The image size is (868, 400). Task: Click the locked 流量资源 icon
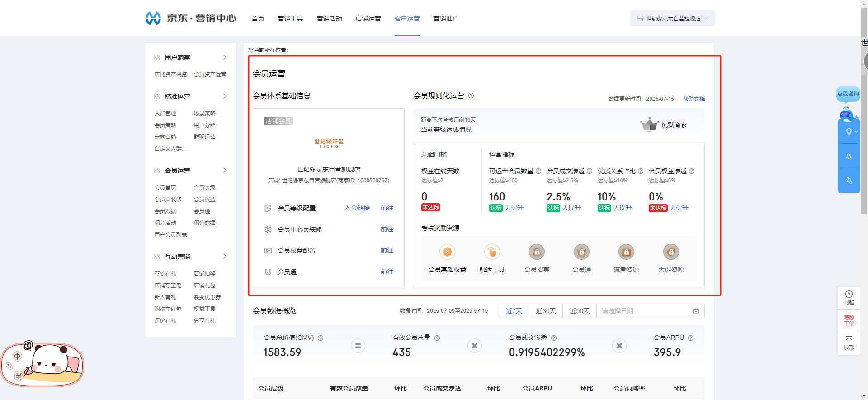click(x=626, y=252)
